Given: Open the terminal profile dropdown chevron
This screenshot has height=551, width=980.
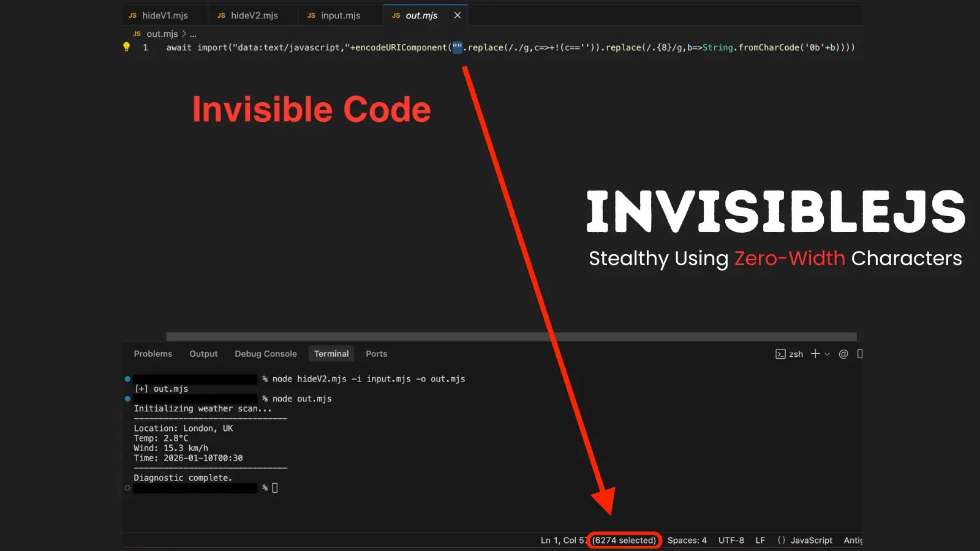Looking at the screenshot, I should [826, 354].
